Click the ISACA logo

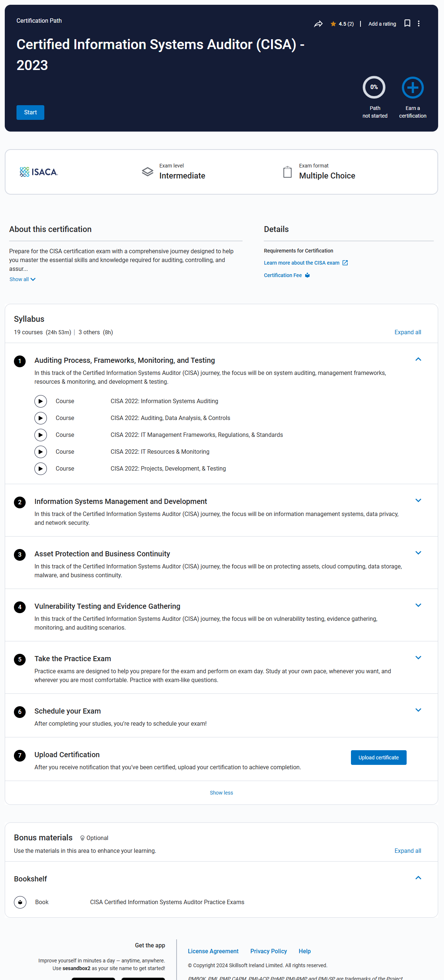click(x=39, y=172)
